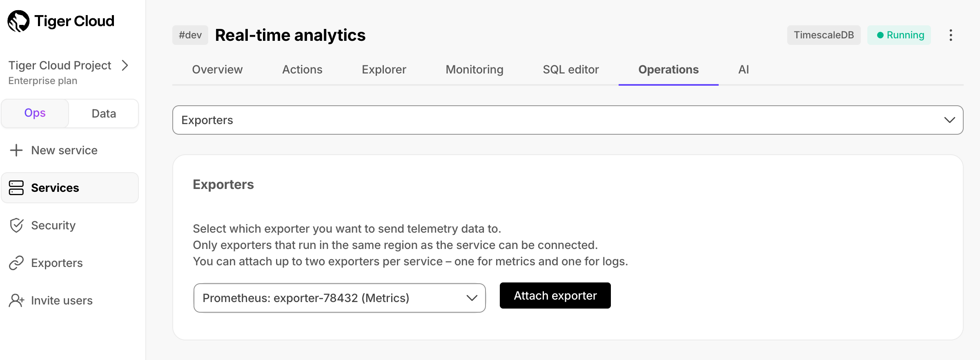Open the three-dot service options menu
Image resolution: width=980 pixels, height=360 pixels.
pos(951,35)
